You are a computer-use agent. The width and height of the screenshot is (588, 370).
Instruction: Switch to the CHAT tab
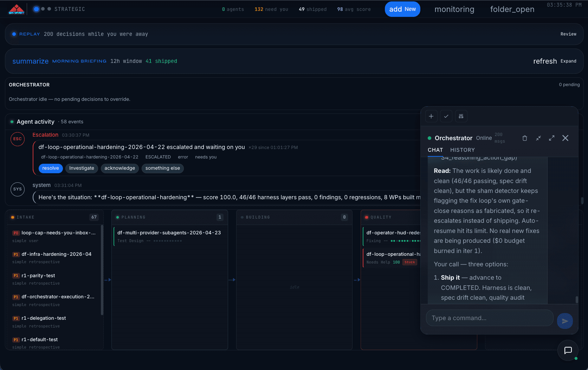(x=435, y=150)
